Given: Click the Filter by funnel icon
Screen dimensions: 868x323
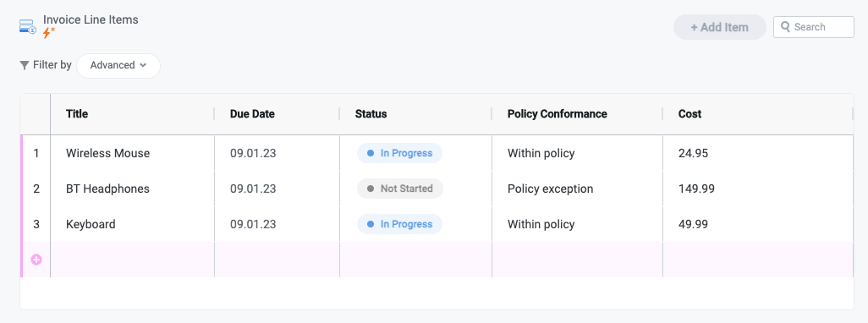Looking at the screenshot, I should coord(25,65).
